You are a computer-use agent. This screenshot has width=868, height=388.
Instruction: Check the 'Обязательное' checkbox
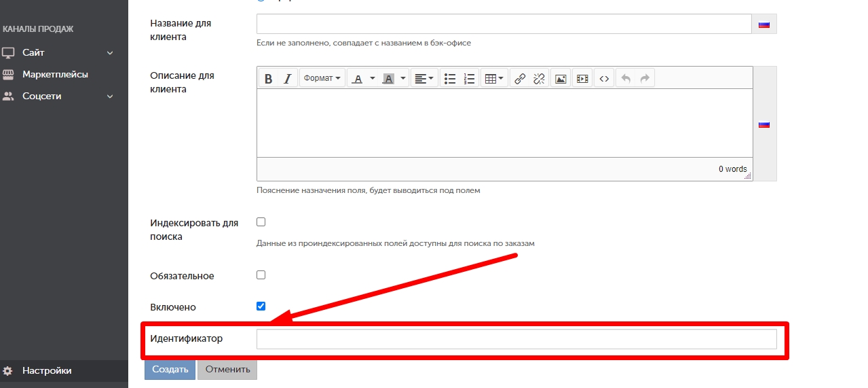(x=261, y=275)
